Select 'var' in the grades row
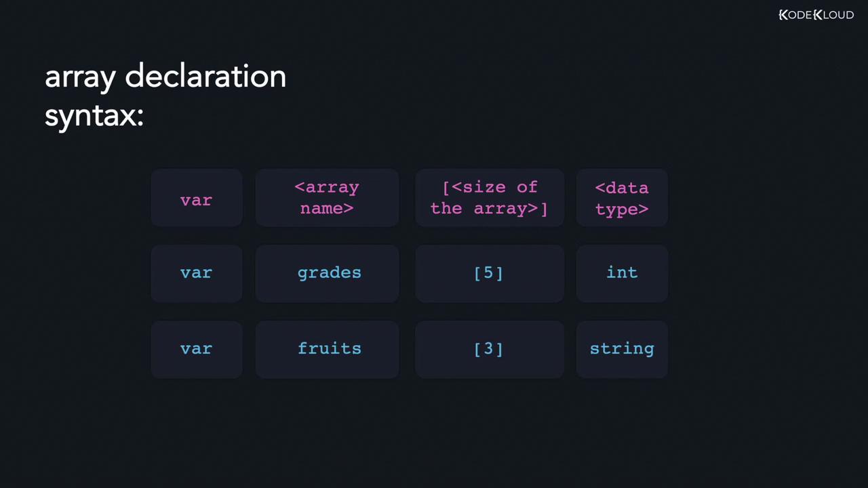Screen dimensions: 868x488 pyautogui.click(x=196, y=273)
